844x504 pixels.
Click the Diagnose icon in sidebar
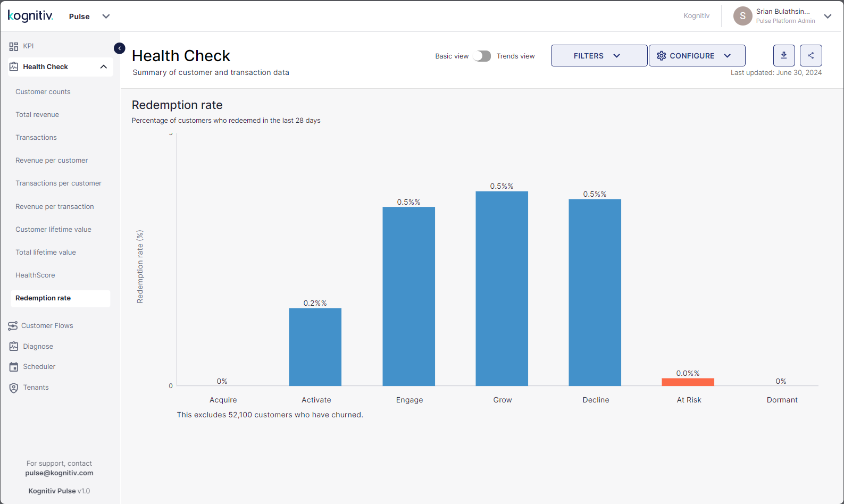(14, 347)
